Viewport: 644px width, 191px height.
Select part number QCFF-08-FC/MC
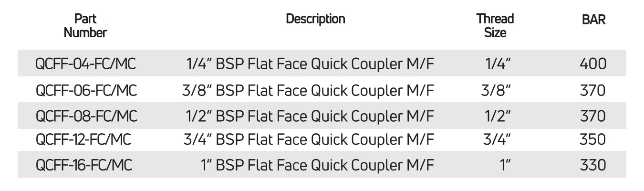pyautogui.click(x=86, y=116)
